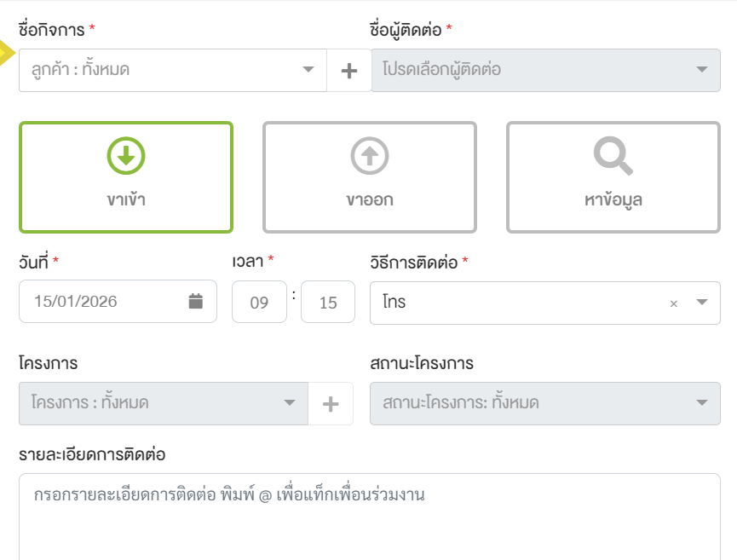Click the magnifying glass icon on หาข้อมูล

pos(611,156)
